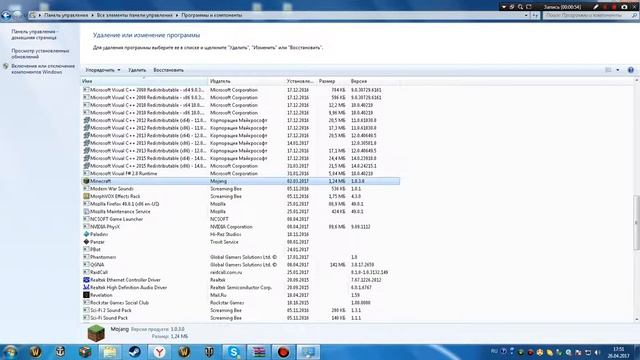This screenshot has height=360, width=640.
Task: Click the search magnifier in the search box
Action: click(634, 15)
